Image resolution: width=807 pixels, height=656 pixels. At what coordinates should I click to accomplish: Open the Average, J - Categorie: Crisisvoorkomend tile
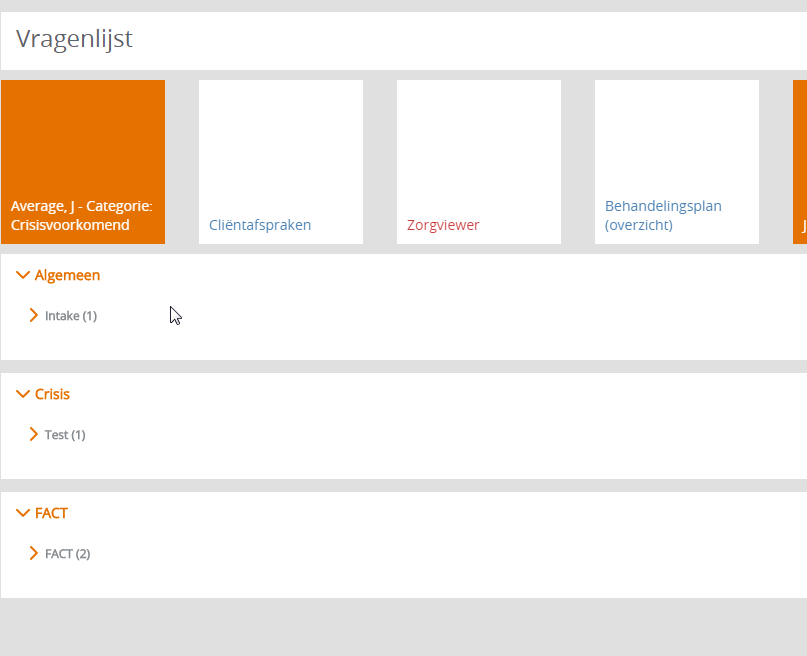pyautogui.click(x=83, y=162)
